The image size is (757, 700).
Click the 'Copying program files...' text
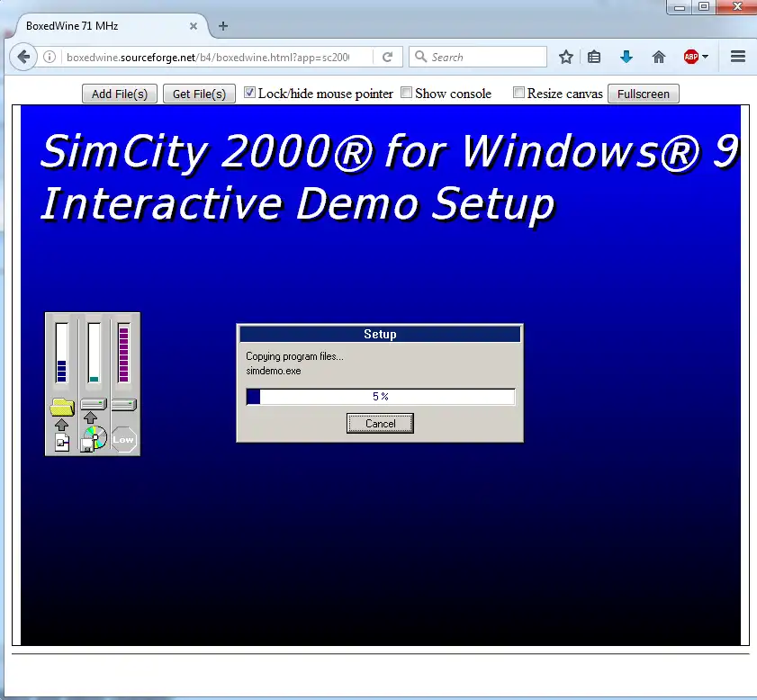point(294,356)
